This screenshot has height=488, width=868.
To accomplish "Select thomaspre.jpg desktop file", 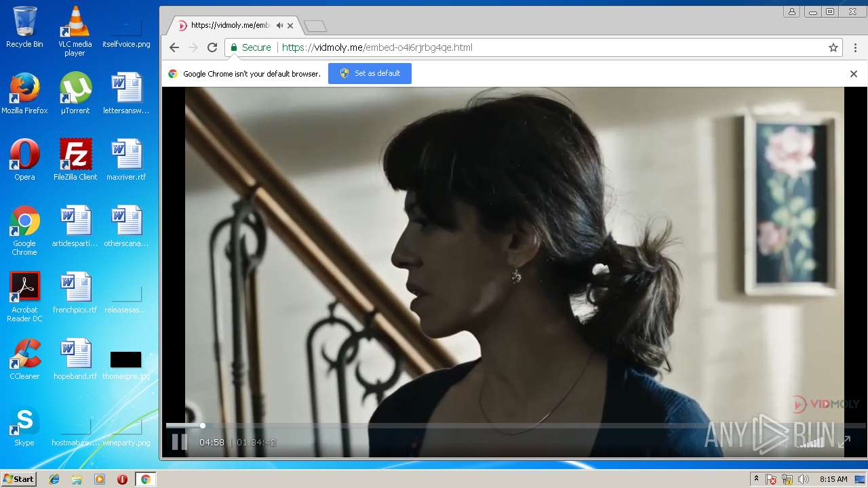I will point(126,365).
